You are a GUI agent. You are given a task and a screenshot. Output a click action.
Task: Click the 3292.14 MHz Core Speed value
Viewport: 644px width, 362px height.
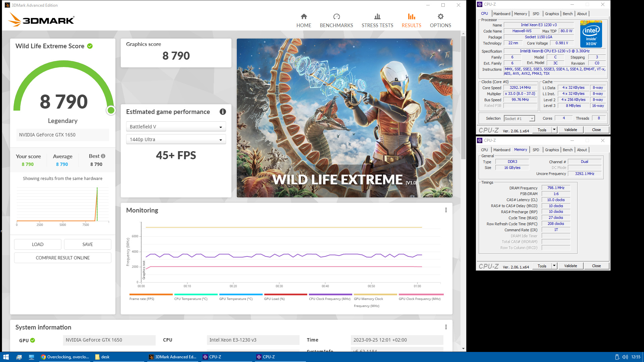520,88
